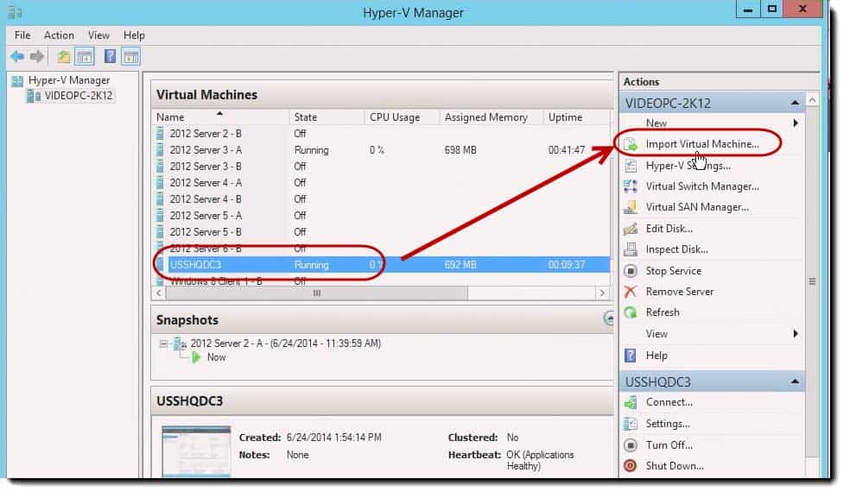The image size is (856, 504).
Task: Click the Hyper-V Settings icon
Action: coord(631,166)
